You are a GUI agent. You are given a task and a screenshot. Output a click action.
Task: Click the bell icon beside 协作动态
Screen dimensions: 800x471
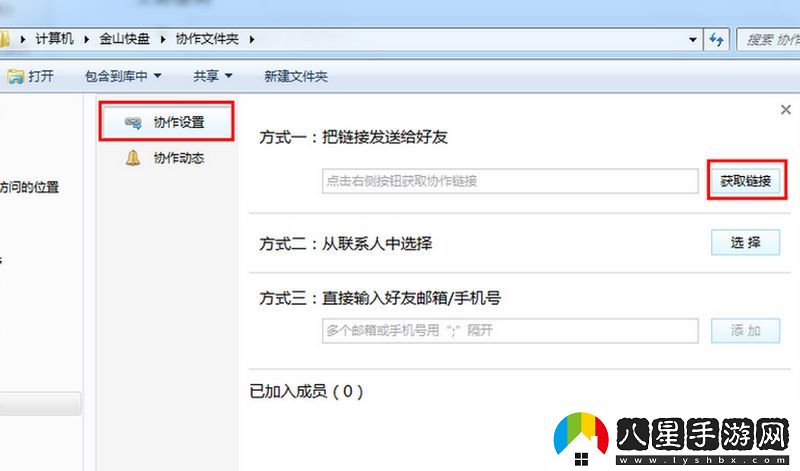133,158
